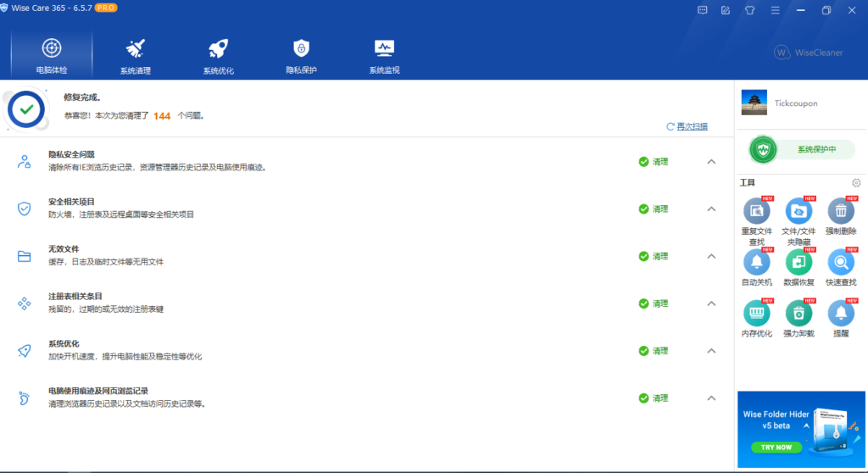Click TRY NOW on Folder Hider ad
The height and width of the screenshot is (473, 868).
click(x=776, y=447)
